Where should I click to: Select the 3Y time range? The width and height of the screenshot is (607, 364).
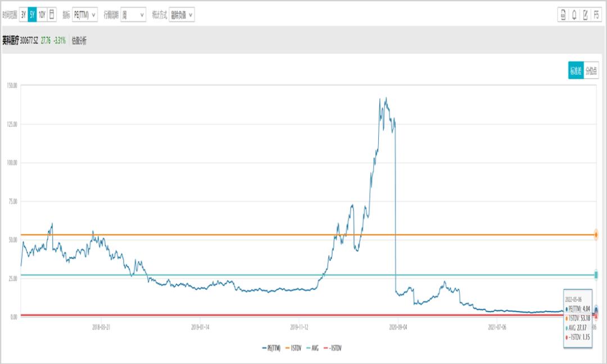[23, 15]
